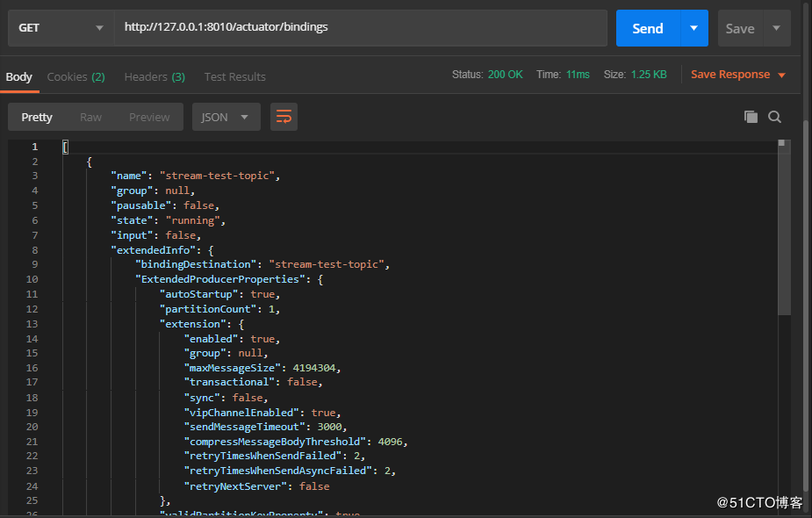Open the Send options arrow
The width and height of the screenshot is (812, 518).
(x=693, y=28)
